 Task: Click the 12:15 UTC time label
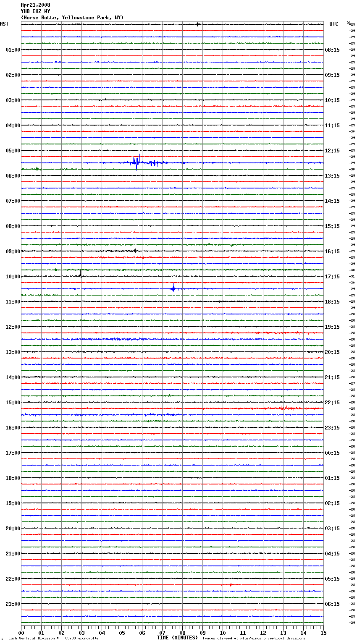pos(332,151)
